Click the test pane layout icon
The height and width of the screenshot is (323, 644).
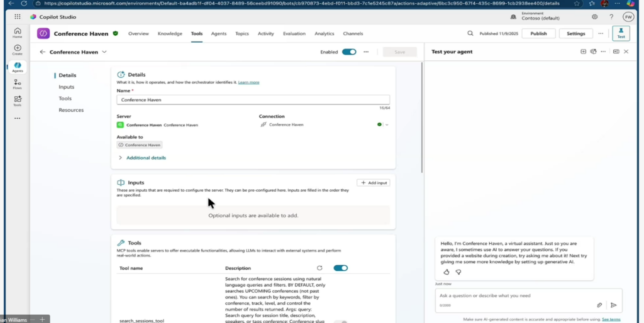tap(616, 52)
